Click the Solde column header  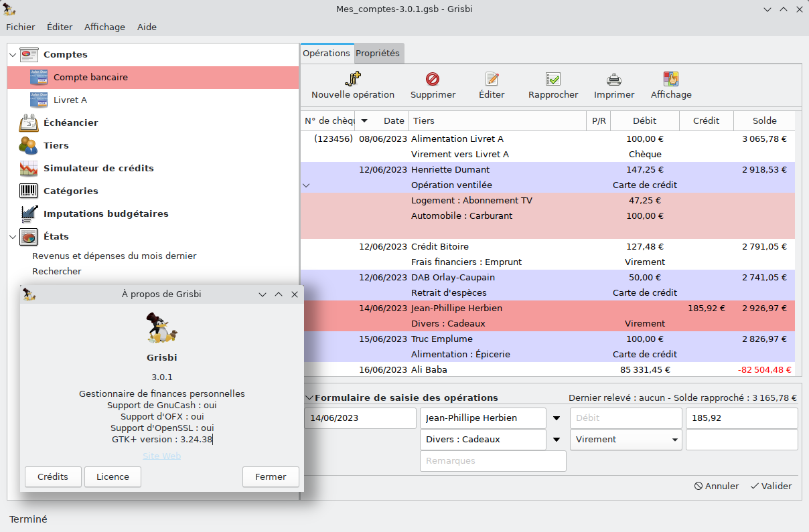764,121
